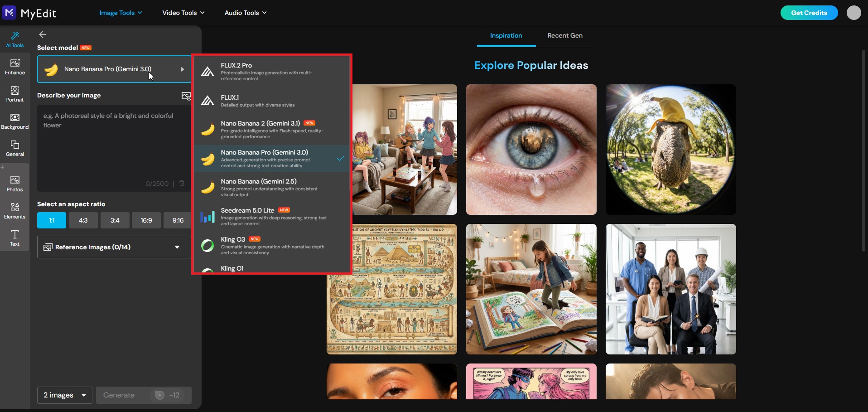Open the image count dropdown showing 2 images

coord(64,395)
